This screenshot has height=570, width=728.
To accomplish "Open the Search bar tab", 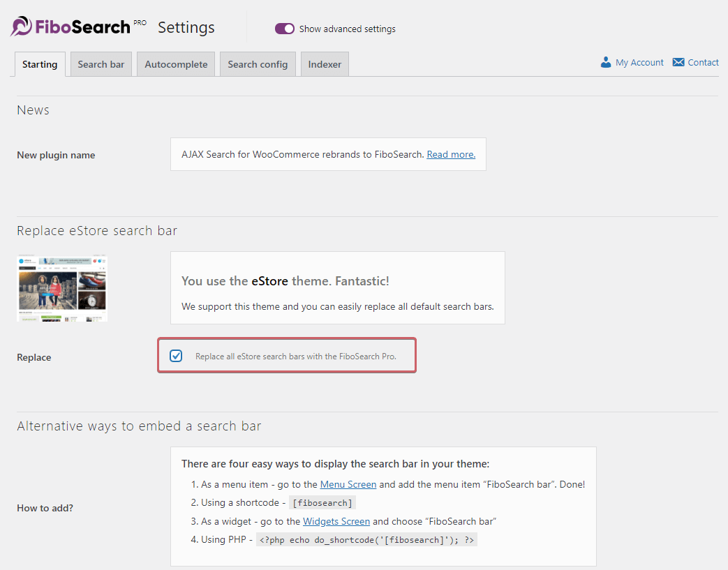I will tap(101, 64).
